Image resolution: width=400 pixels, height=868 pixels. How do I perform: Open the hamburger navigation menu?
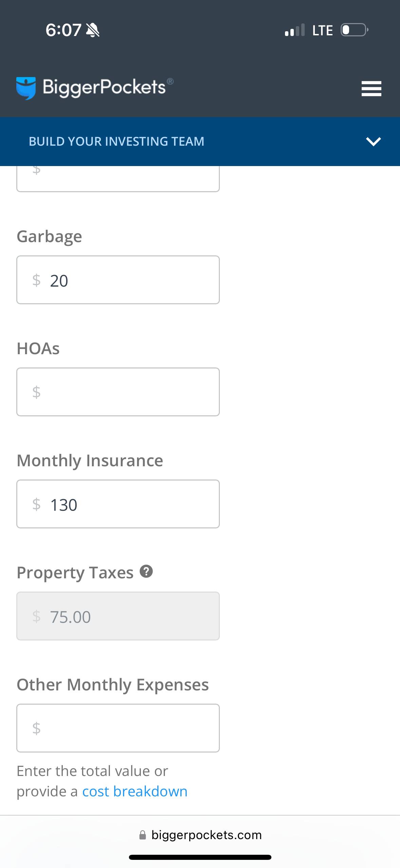pos(371,89)
